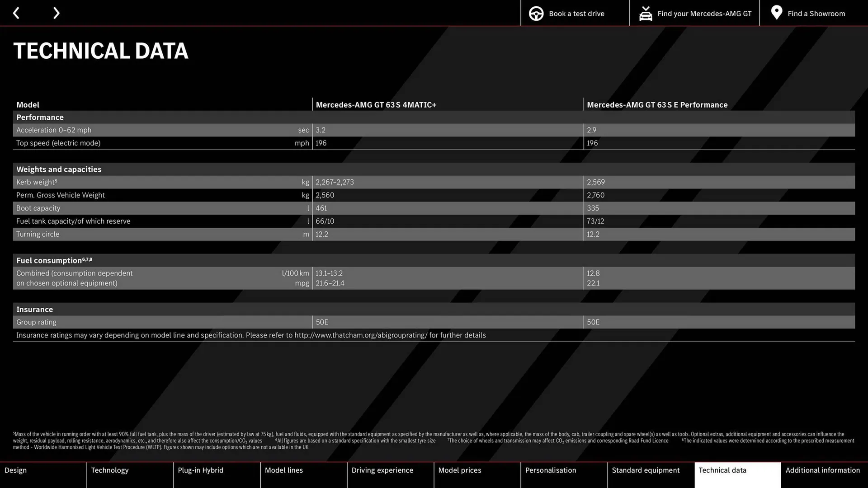Open the Plug-in Hybrid section

(200, 470)
